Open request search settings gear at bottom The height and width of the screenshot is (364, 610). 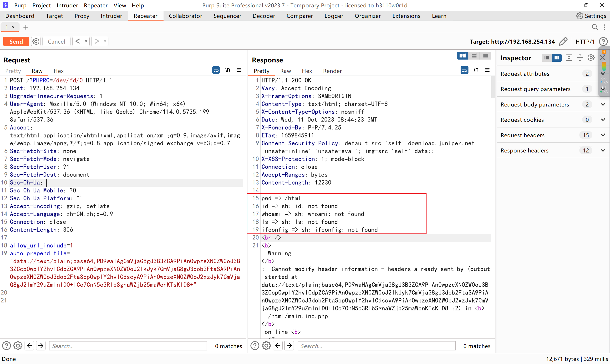(18, 346)
